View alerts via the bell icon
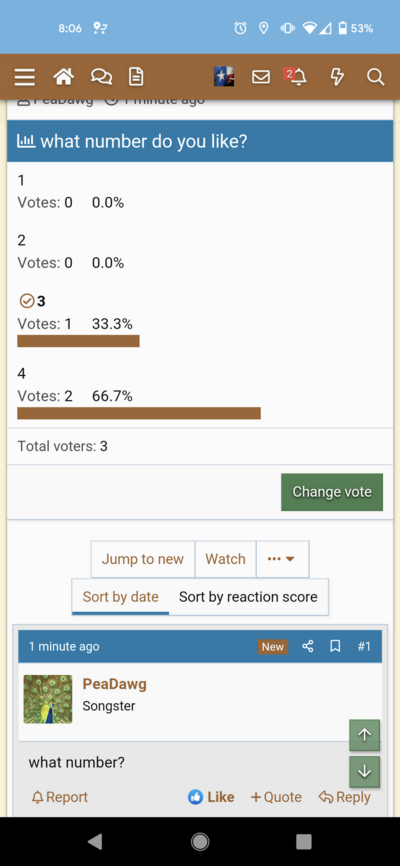The width and height of the screenshot is (400, 866). click(297, 77)
